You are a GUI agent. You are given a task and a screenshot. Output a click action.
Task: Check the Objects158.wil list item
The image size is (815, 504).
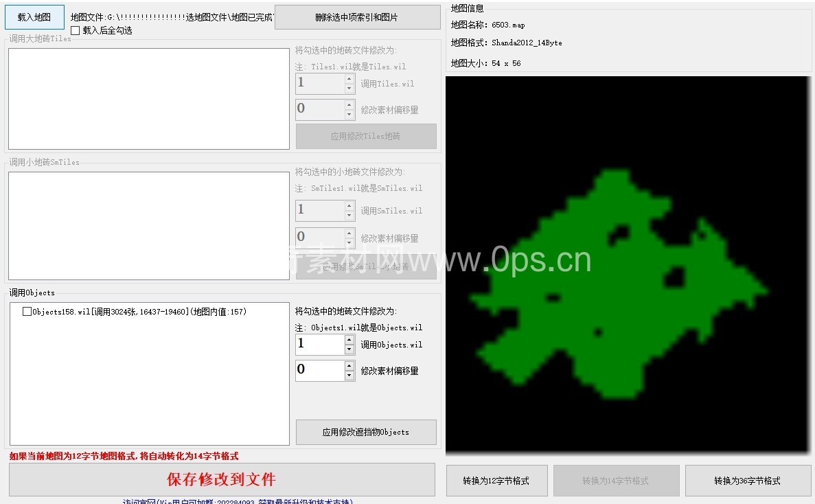[x=27, y=312]
